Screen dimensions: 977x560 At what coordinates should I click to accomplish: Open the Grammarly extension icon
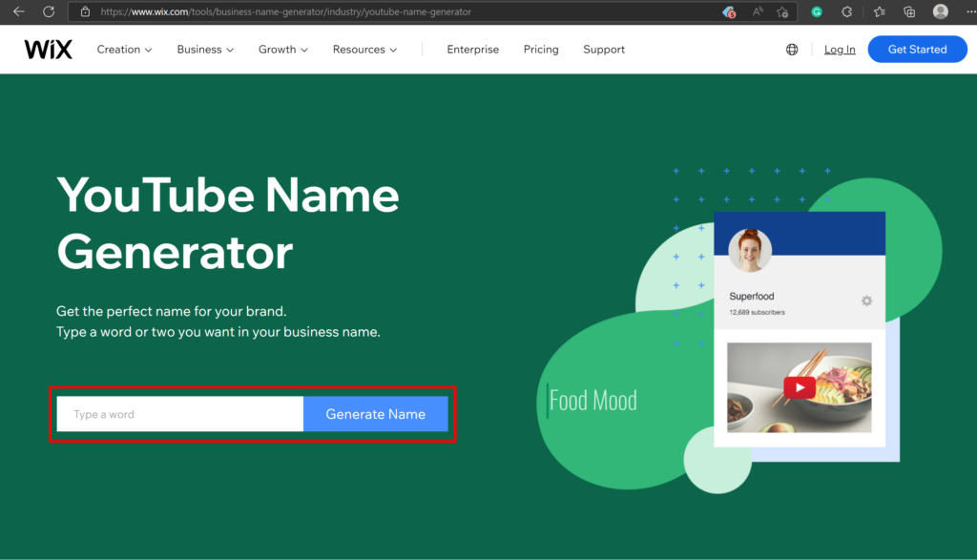click(817, 11)
